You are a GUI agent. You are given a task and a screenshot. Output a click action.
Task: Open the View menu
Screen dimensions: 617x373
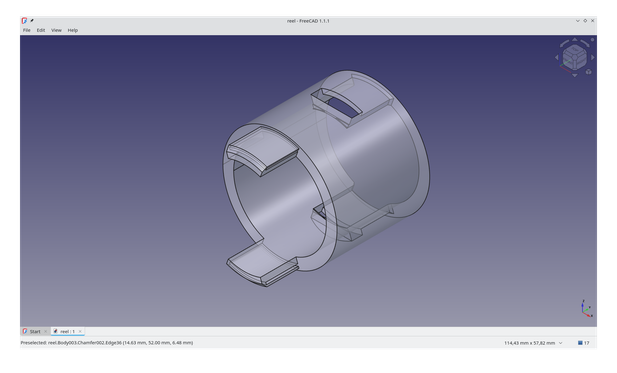[56, 30]
